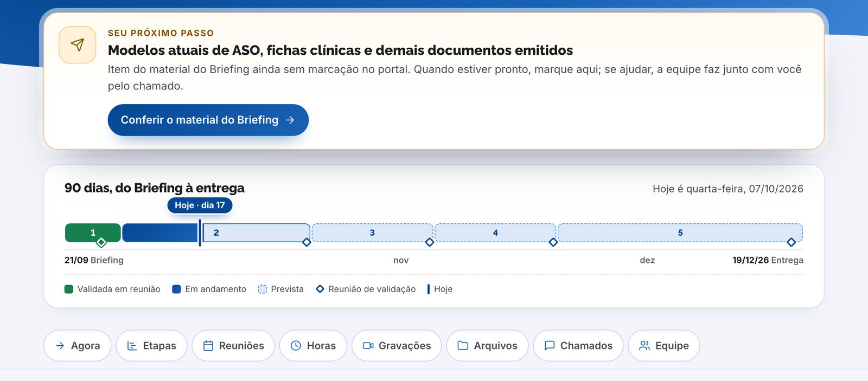Click the 'dez' month label

(x=647, y=260)
